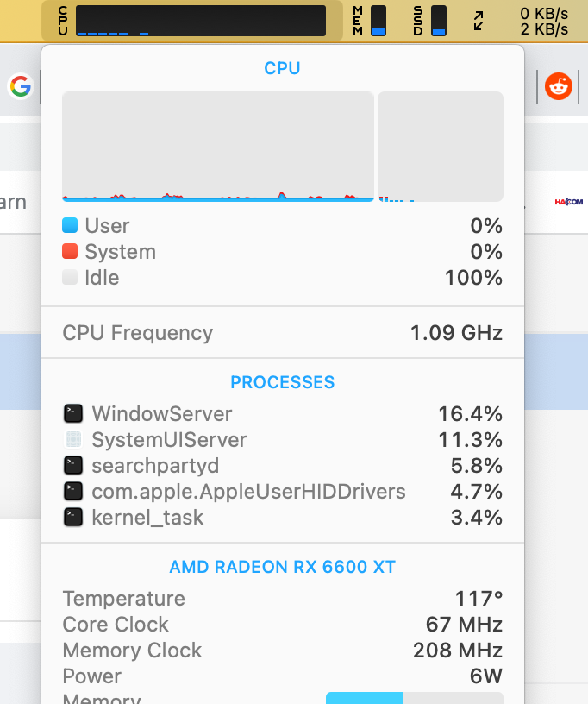This screenshot has width=588, height=704.
Task: Click the red System color swatch
Action: click(x=71, y=251)
